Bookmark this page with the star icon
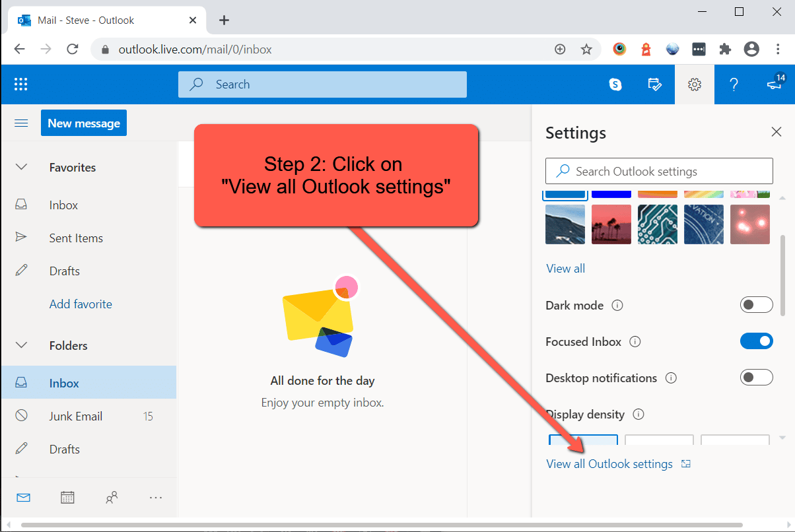 [x=586, y=50]
